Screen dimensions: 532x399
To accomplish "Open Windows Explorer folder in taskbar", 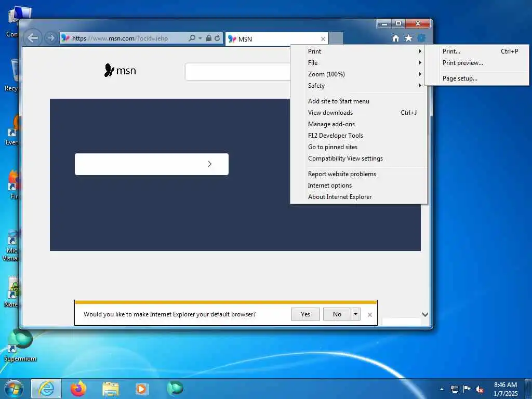I will [x=111, y=389].
